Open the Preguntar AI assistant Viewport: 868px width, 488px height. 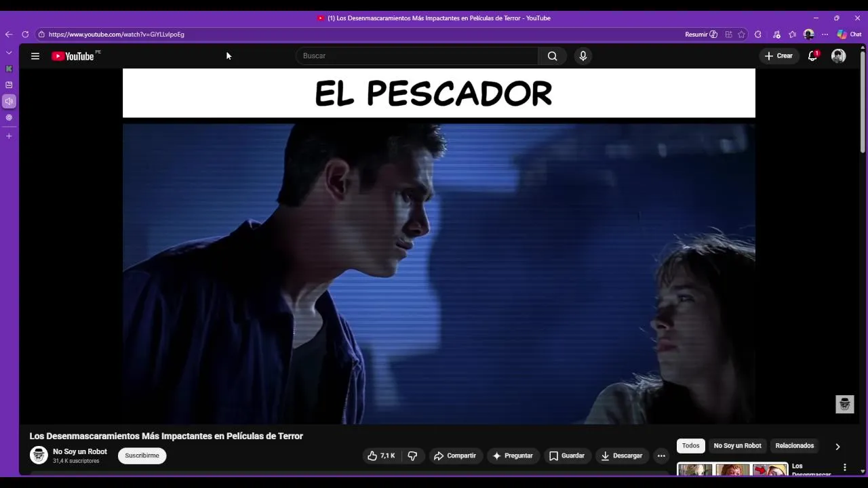tap(513, 456)
